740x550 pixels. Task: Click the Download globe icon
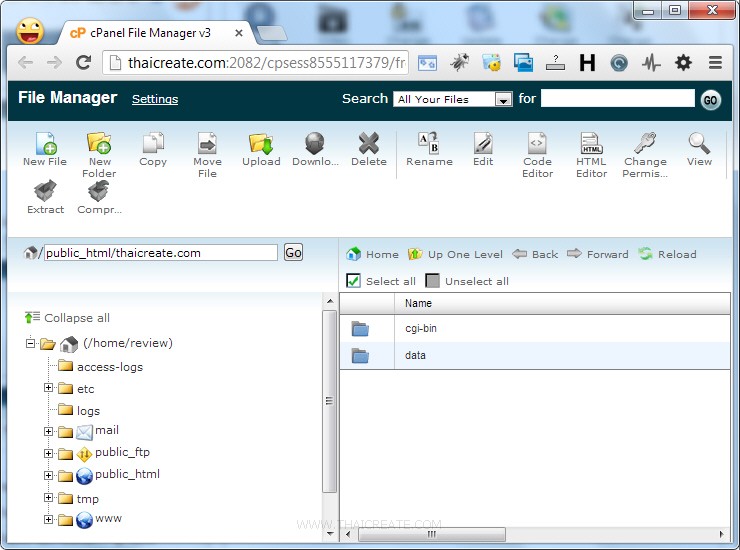(x=315, y=143)
